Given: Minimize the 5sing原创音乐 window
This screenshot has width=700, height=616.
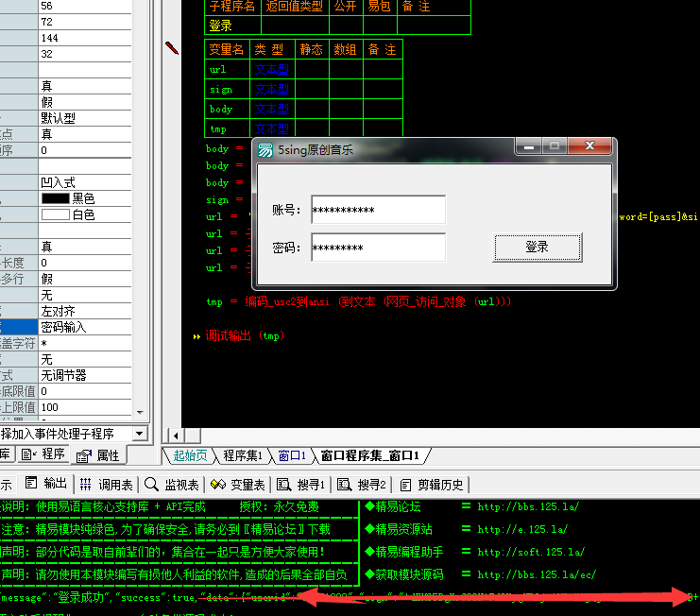Looking at the screenshot, I should (529, 146).
